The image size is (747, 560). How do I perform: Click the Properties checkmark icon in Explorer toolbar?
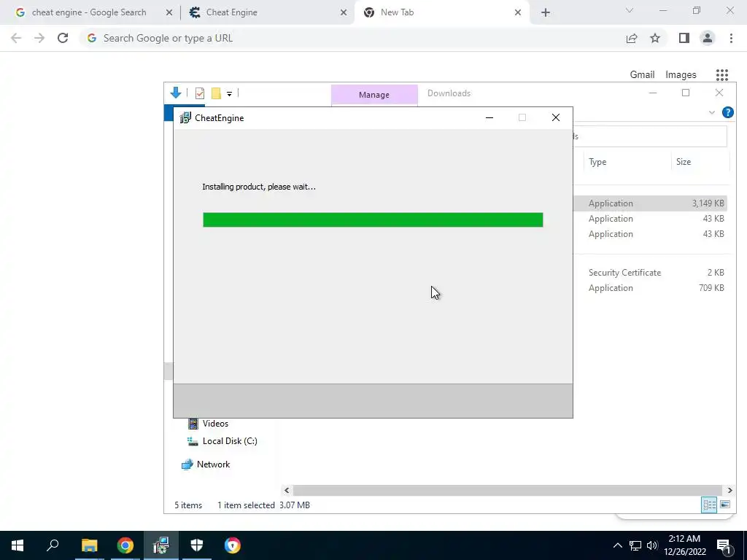pyautogui.click(x=200, y=93)
